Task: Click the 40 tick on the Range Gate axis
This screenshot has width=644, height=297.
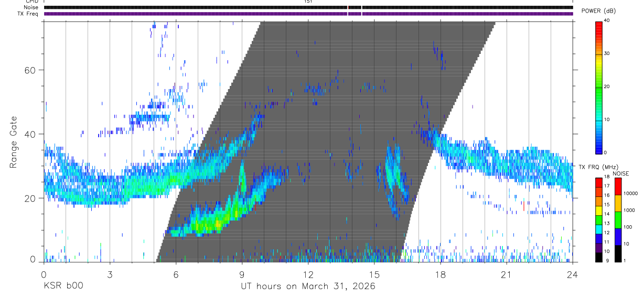Action: [29, 134]
